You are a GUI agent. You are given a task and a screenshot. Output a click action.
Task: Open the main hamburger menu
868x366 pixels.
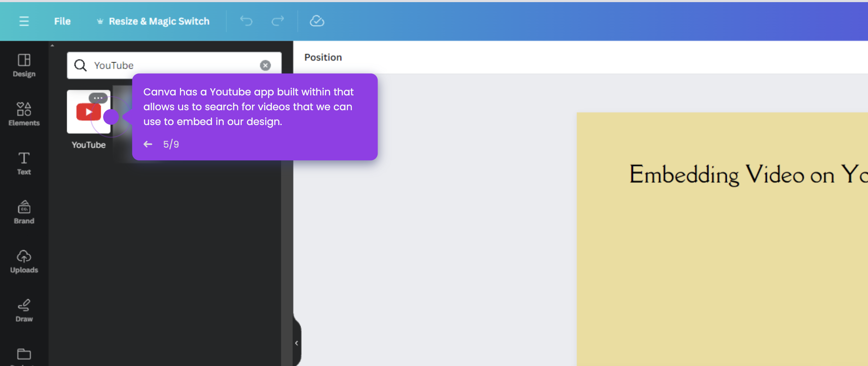[24, 21]
